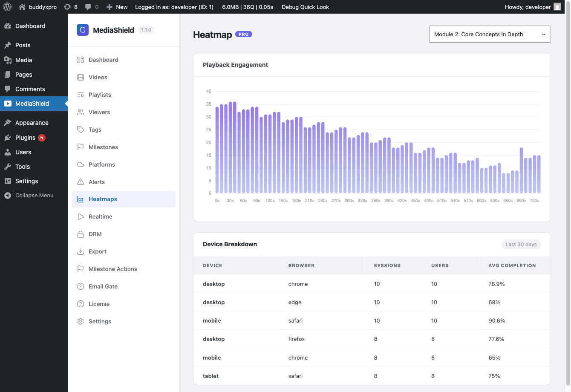Click the plus New icon
Image resolution: width=571 pixels, height=392 pixels.
click(110, 7)
